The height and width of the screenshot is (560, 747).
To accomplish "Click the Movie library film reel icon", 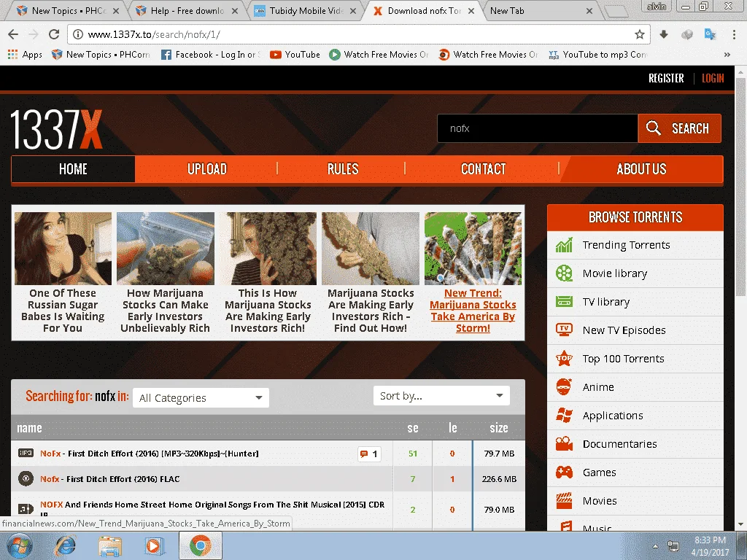I will coord(564,273).
